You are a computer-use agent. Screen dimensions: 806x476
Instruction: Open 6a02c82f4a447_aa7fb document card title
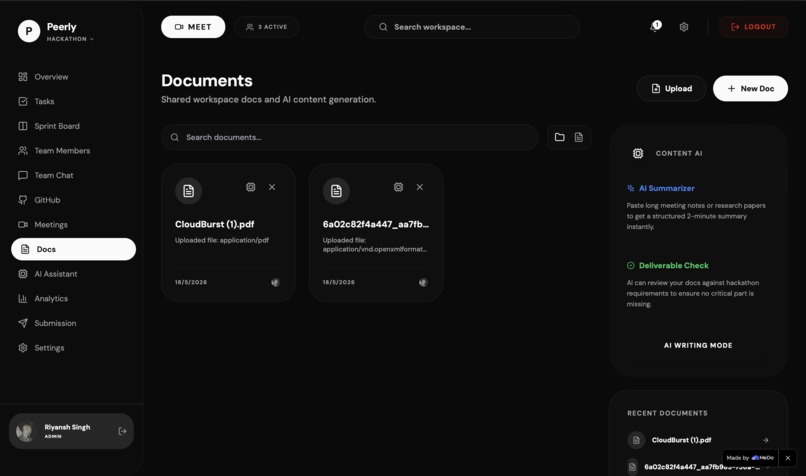click(x=376, y=224)
